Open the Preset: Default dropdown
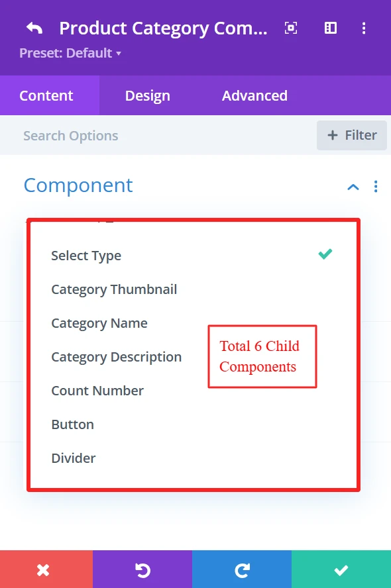 (x=70, y=53)
